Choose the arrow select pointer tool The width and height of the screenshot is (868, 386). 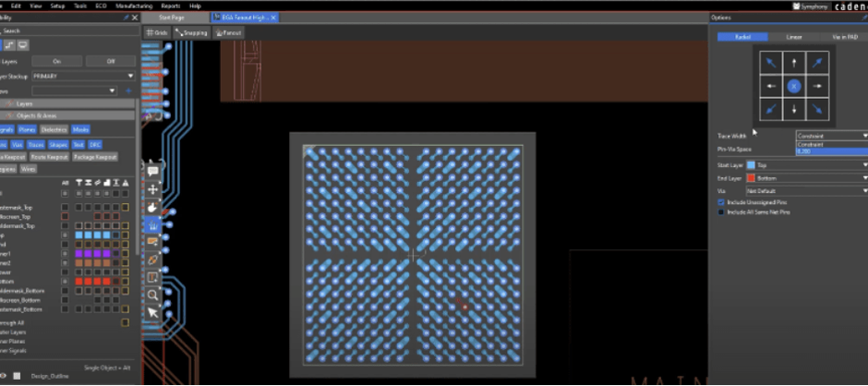click(x=152, y=313)
